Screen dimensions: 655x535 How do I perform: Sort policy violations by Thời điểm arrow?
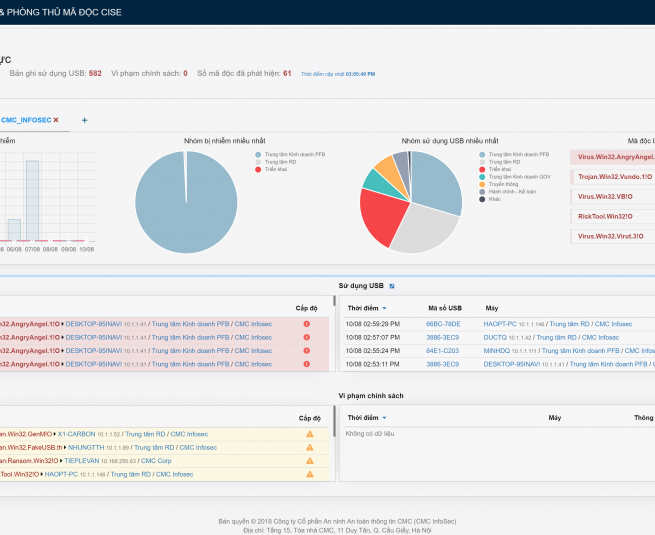pyautogui.click(x=384, y=417)
